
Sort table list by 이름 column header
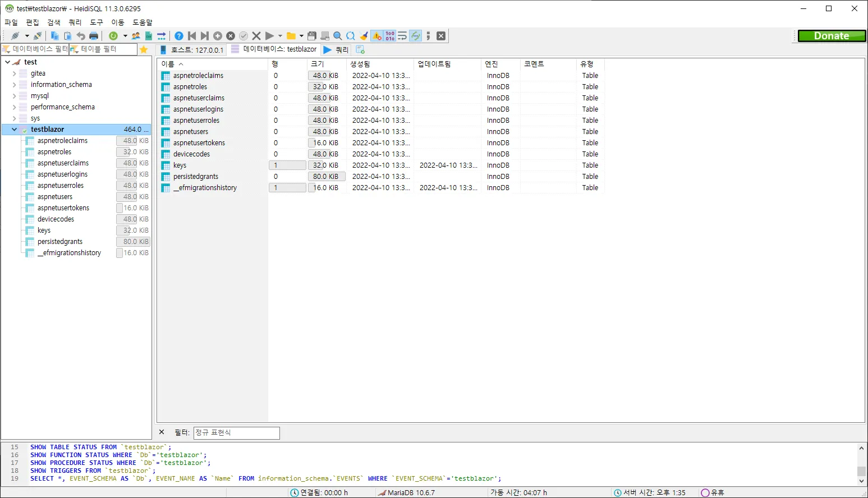coord(213,64)
